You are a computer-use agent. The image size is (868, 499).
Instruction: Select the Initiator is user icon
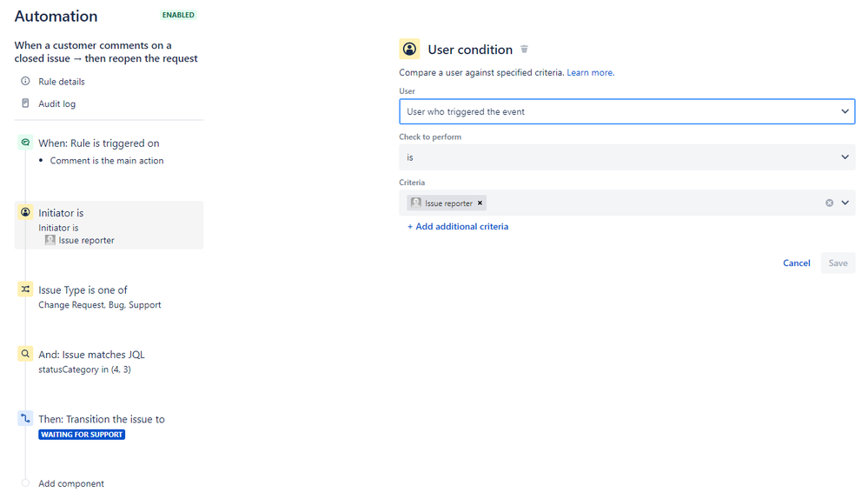(25, 212)
